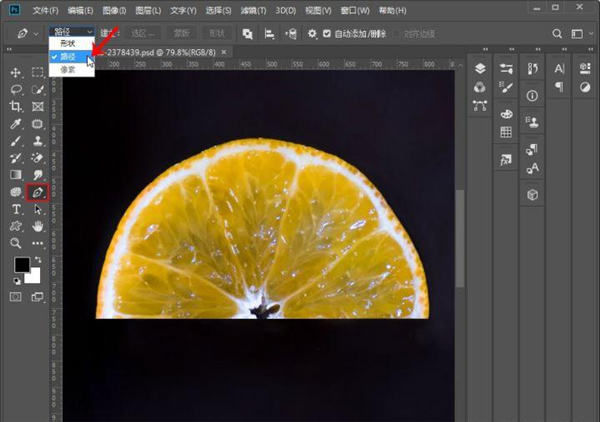This screenshot has height=422, width=600.
Task: Click the black foreground color swatch
Action: click(x=20, y=265)
